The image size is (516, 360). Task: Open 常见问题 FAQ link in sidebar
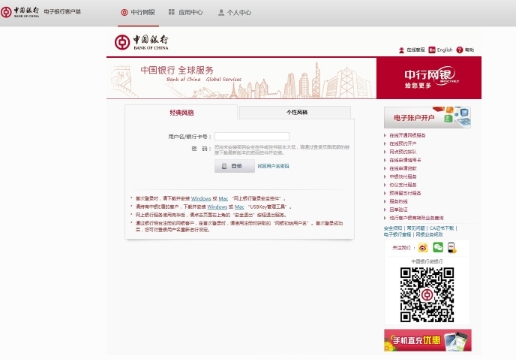(x=416, y=228)
